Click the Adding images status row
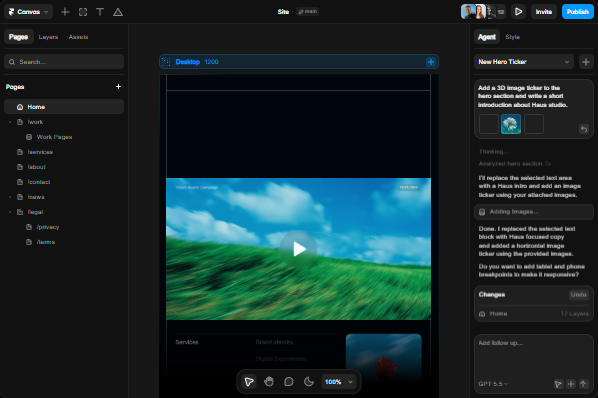 point(534,212)
